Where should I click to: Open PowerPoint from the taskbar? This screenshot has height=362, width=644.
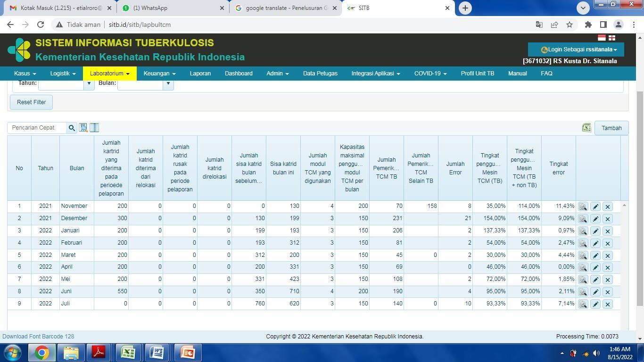(x=187, y=353)
